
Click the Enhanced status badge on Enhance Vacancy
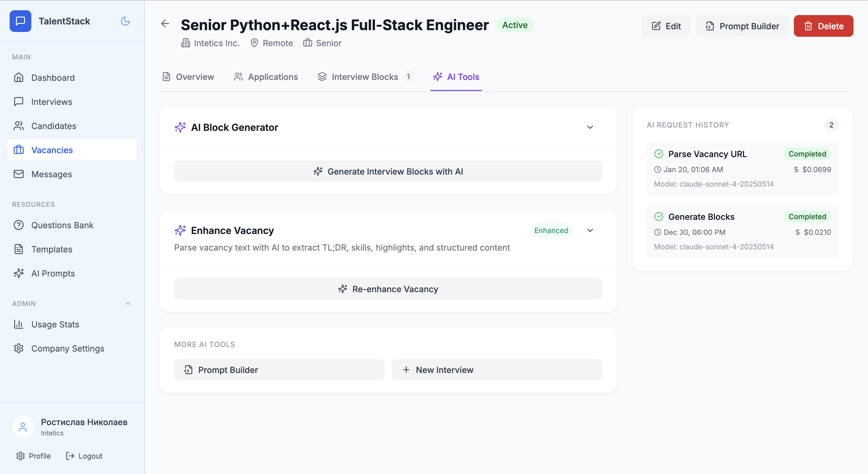click(551, 230)
